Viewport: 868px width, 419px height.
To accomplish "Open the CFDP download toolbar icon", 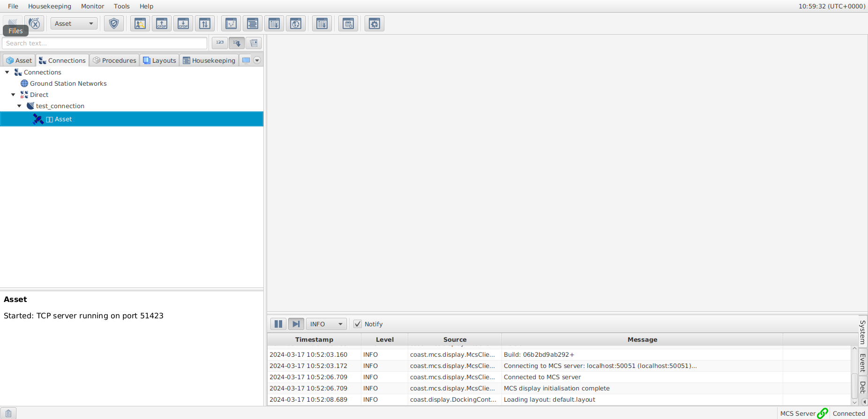I will tap(183, 23).
